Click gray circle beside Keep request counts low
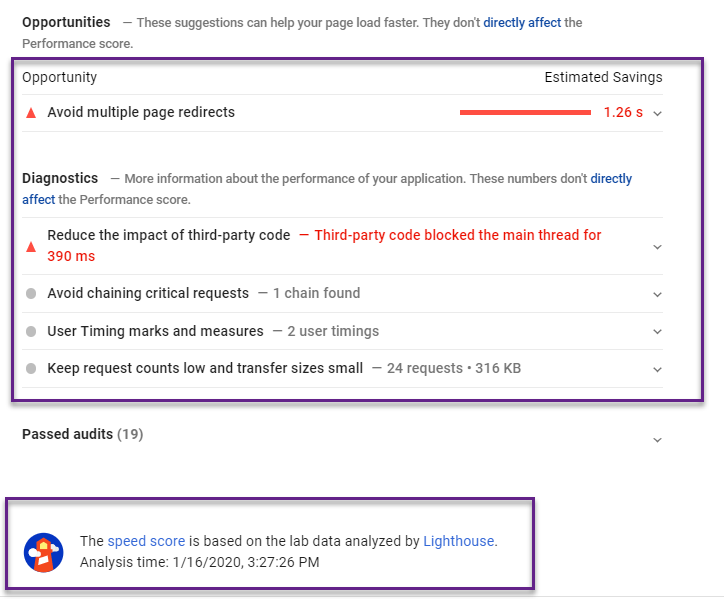Image resolution: width=724 pixels, height=600 pixels. pyautogui.click(x=31, y=369)
